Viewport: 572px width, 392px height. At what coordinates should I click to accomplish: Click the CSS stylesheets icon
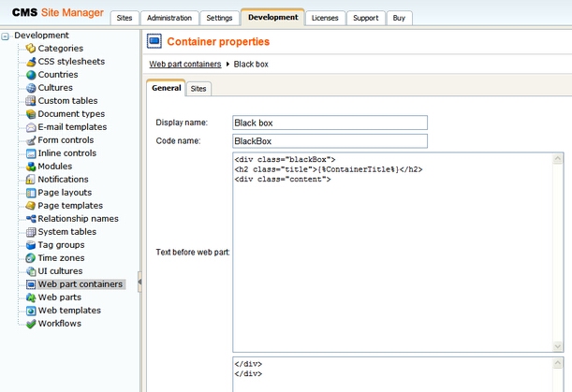(x=31, y=62)
